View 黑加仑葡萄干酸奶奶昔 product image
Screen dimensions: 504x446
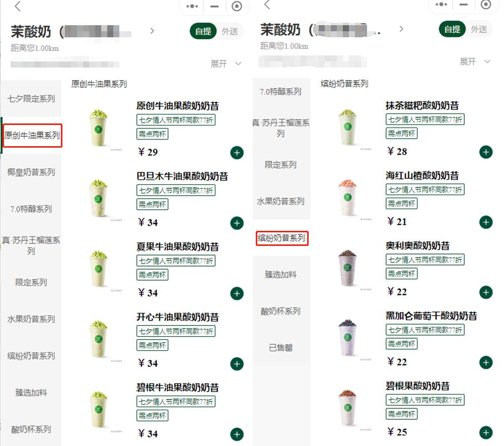click(348, 337)
